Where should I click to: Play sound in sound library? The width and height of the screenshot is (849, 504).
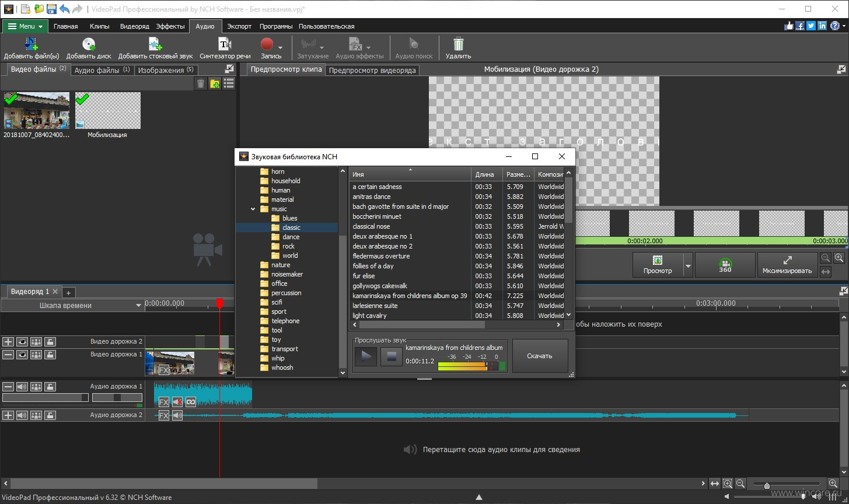click(x=366, y=356)
